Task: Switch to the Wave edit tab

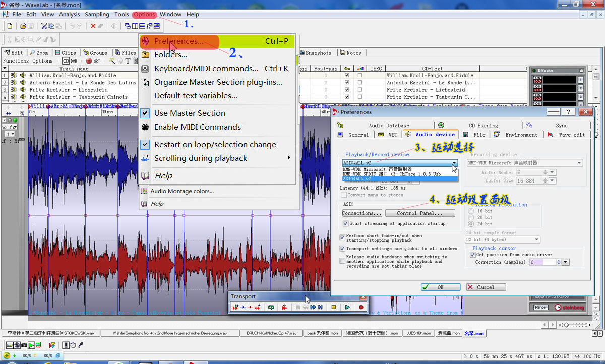Action: point(567,135)
